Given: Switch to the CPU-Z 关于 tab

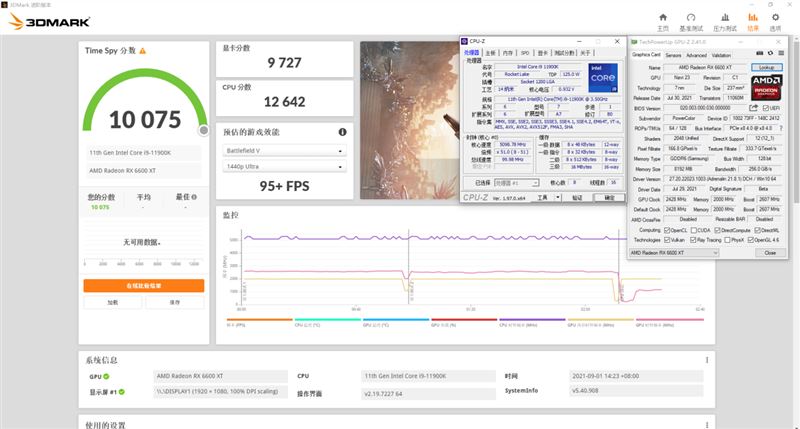Looking at the screenshot, I should tap(585, 53).
